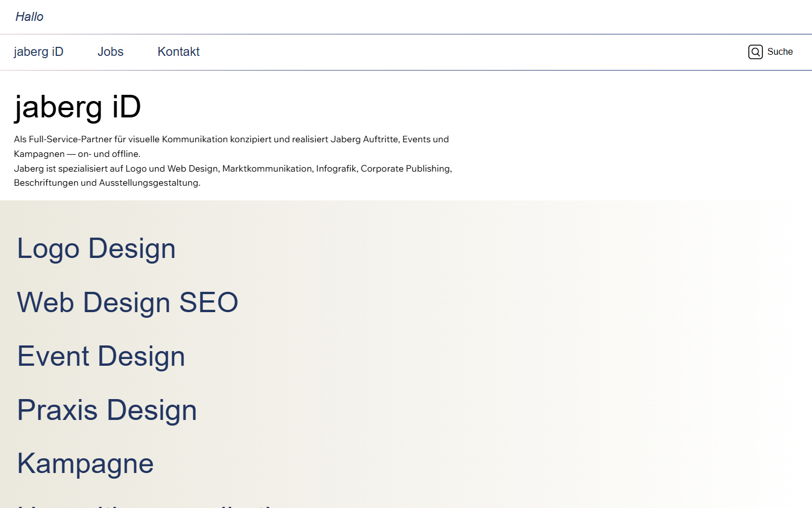
Task: Open the Kontakt menu item
Action: pos(179,52)
